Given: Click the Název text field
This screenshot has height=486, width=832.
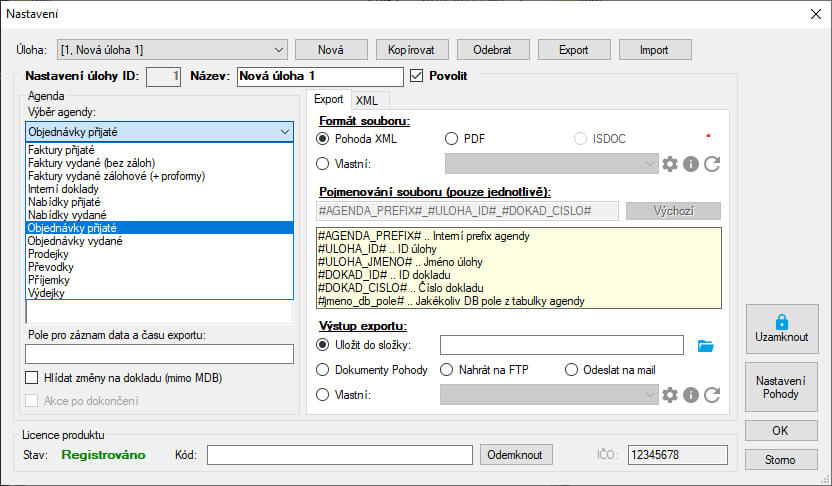Looking at the screenshot, I should [x=320, y=77].
